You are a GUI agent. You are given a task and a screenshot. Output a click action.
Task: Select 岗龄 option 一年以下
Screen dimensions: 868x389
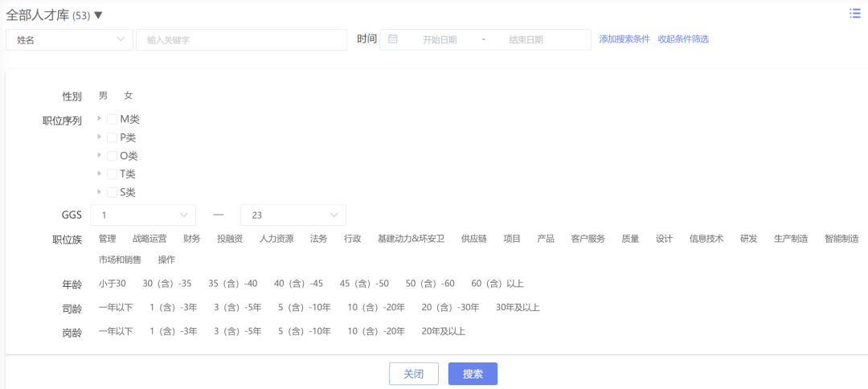[116, 332]
